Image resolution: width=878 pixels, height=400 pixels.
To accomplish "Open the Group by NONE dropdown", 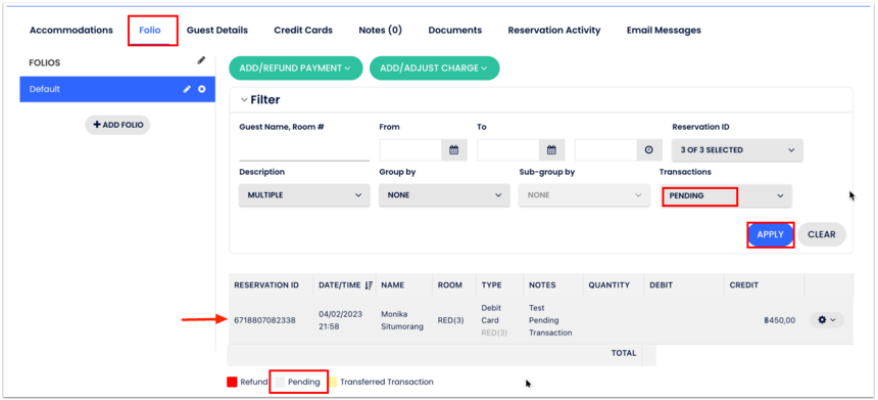I will pos(443,196).
